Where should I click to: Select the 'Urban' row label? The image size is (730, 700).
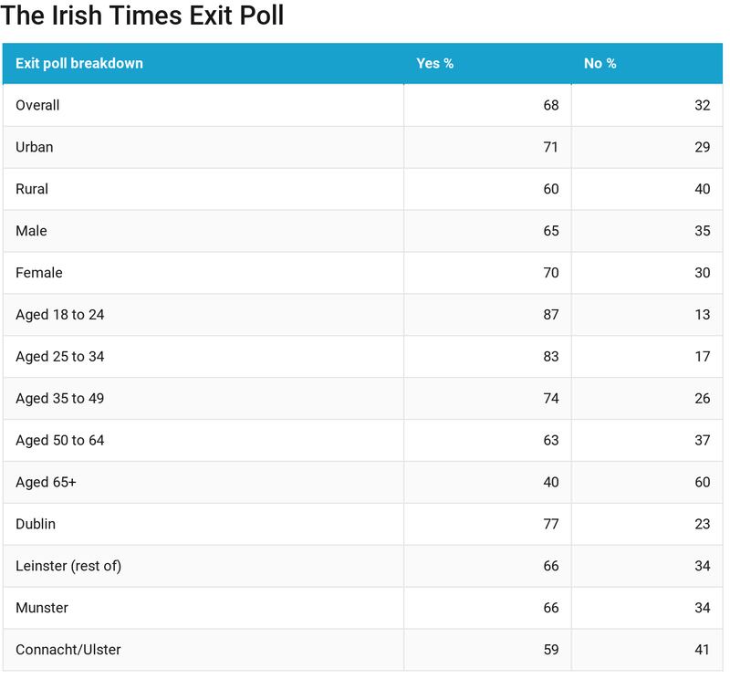pos(35,148)
